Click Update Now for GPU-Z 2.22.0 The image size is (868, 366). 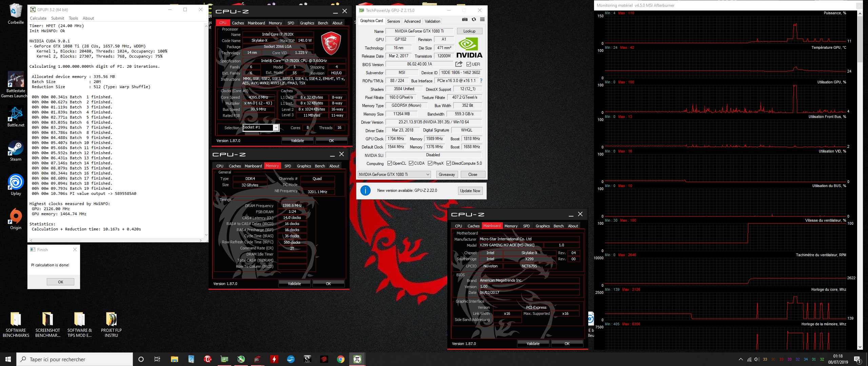[x=470, y=190]
